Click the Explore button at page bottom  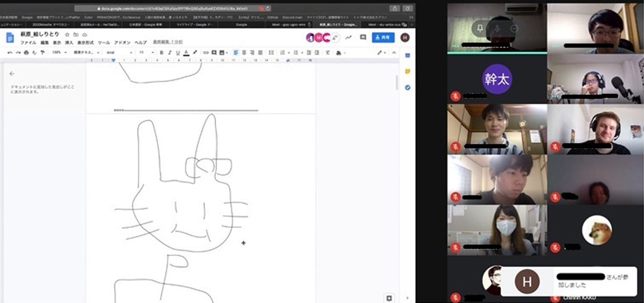coord(388,297)
